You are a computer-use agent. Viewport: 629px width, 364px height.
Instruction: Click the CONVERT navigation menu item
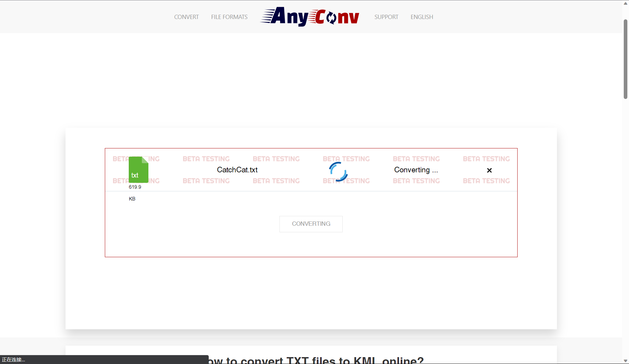(186, 17)
